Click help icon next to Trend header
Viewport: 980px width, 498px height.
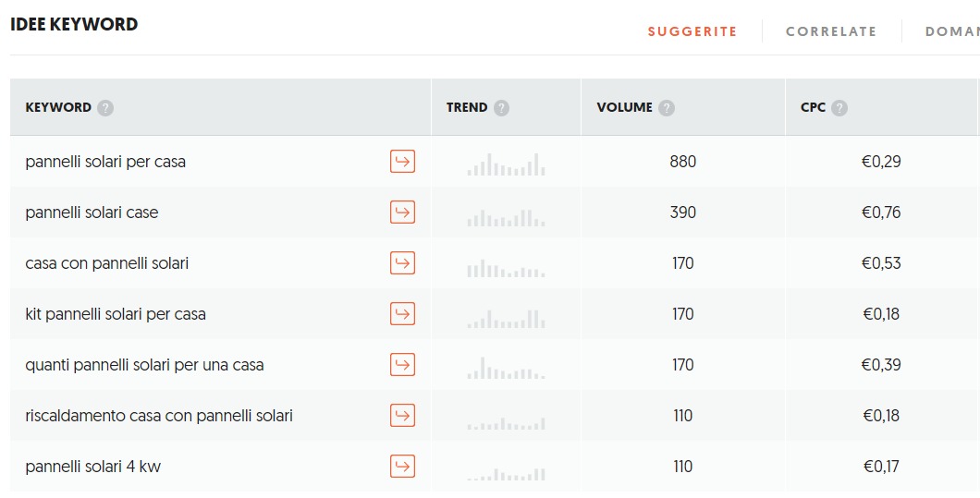click(x=501, y=108)
